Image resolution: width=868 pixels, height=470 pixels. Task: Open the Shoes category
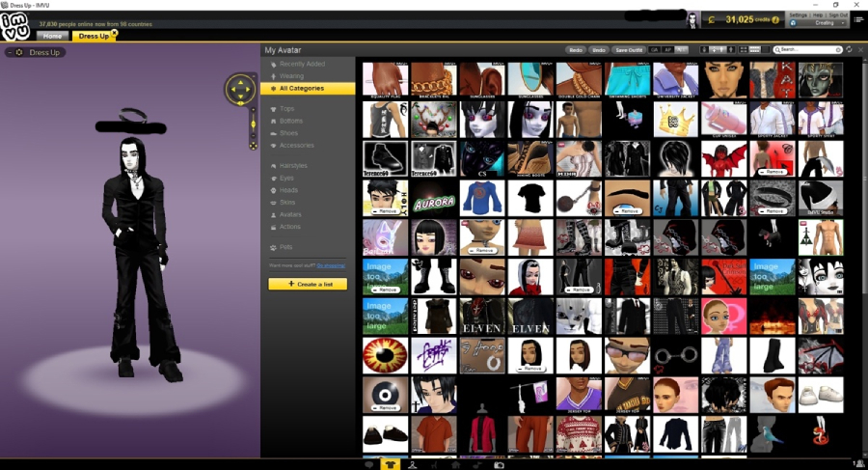(x=288, y=133)
